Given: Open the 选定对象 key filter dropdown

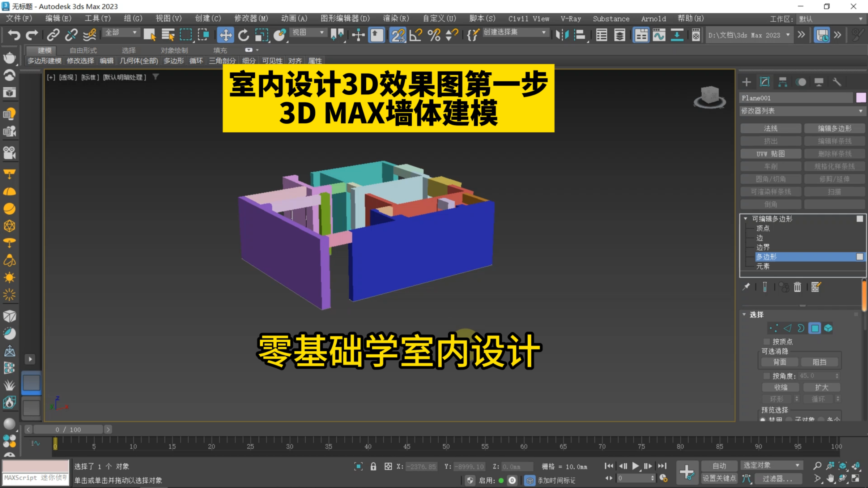Looking at the screenshot, I should [771, 465].
